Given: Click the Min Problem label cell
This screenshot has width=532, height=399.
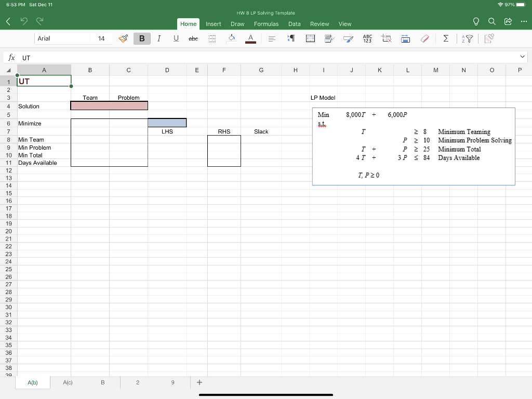Looking at the screenshot, I should [x=44, y=148].
